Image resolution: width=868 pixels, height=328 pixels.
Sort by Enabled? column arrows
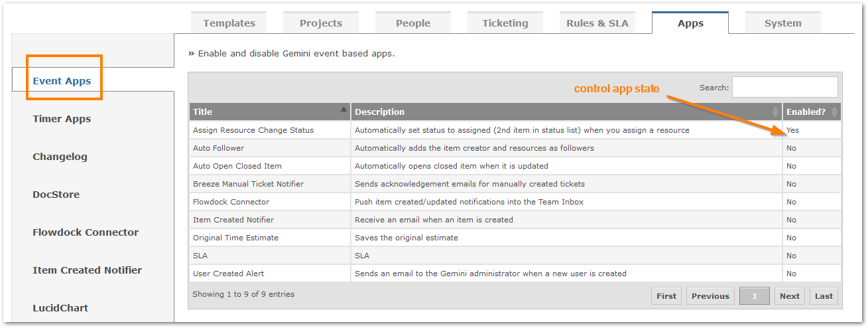click(834, 112)
